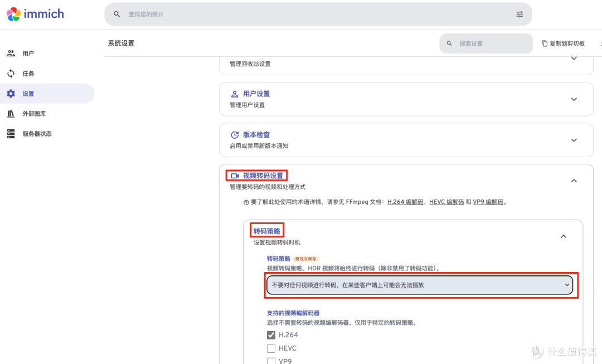This screenshot has width=602, height=364.
Task: Click the version check refresh icon
Action: 235,135
